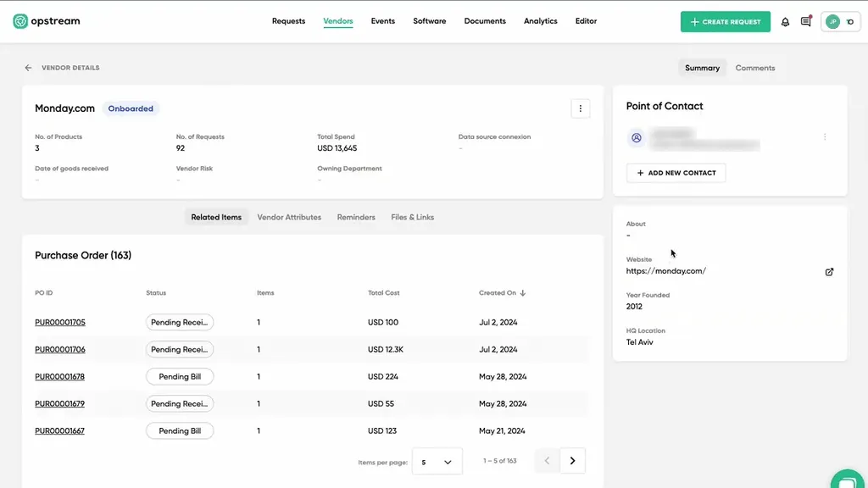Open the Events menu

click(382, 21)
